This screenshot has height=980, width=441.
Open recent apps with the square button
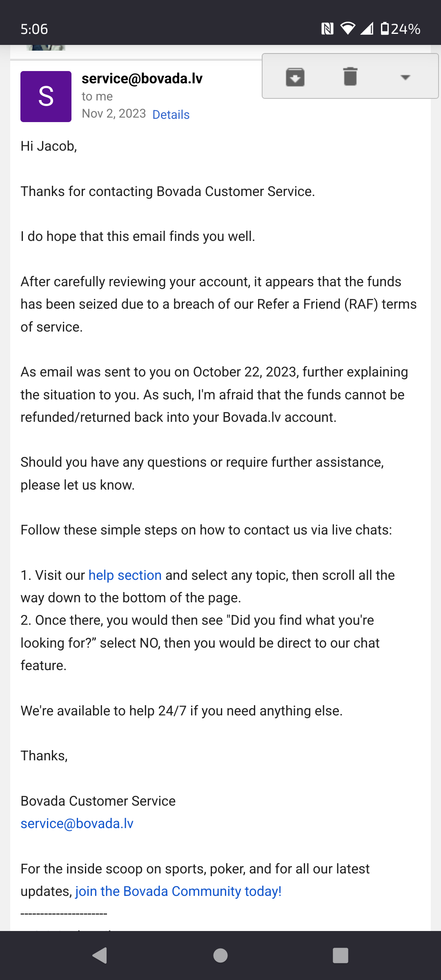point(341,955)
